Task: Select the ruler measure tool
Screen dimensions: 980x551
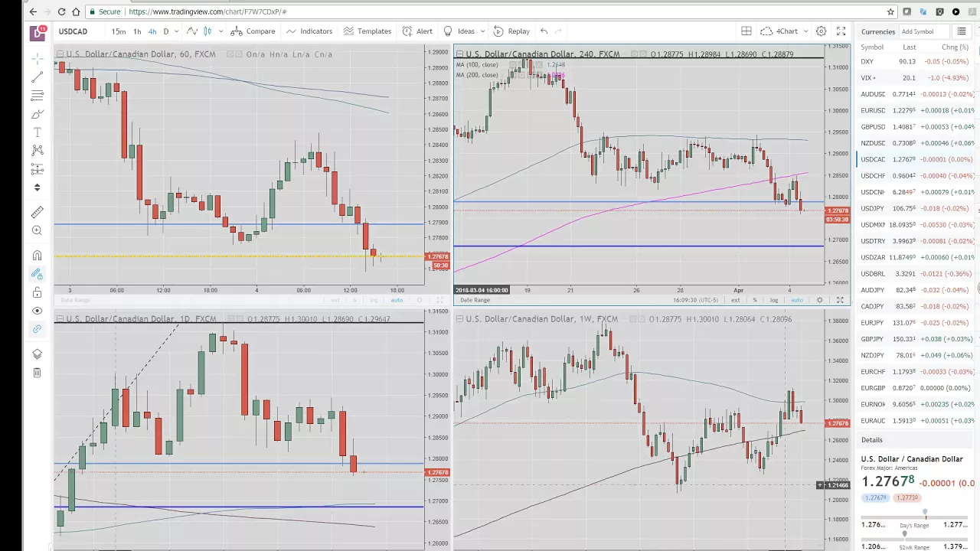Action: 37,212
